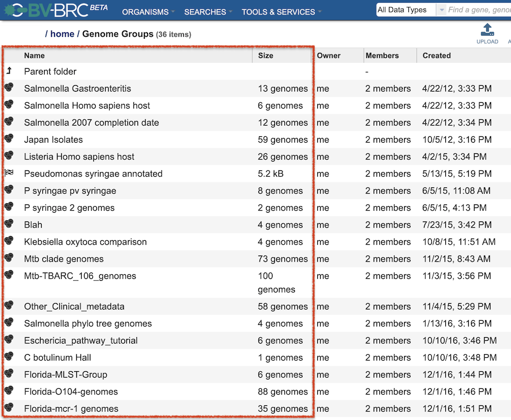Screen dimensions: 511x420
Task: Open the Listeria Homo sapiens host group
Action: (79, 157)
